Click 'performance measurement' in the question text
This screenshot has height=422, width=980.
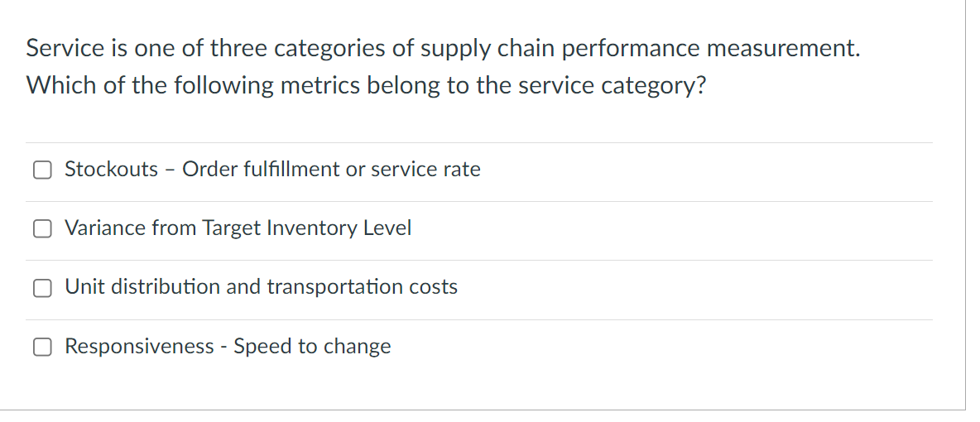[x=711, y=49]
